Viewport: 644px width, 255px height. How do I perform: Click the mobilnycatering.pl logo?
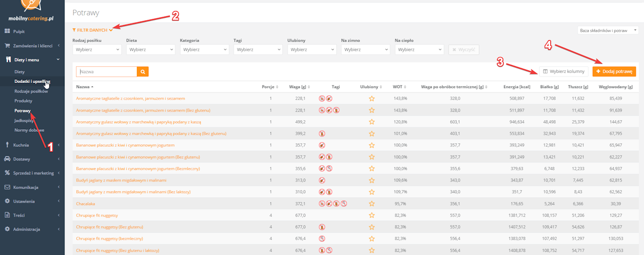tap(32, 11)
